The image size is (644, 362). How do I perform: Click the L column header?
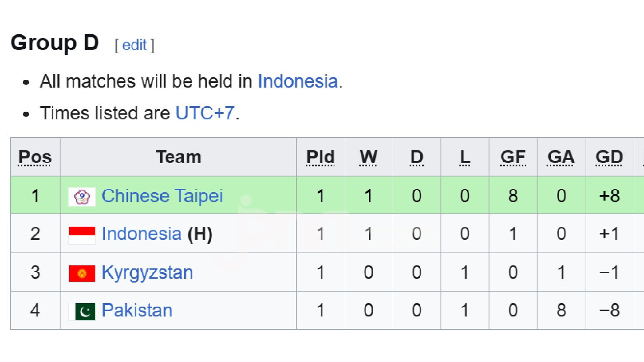tap(465, 157)
